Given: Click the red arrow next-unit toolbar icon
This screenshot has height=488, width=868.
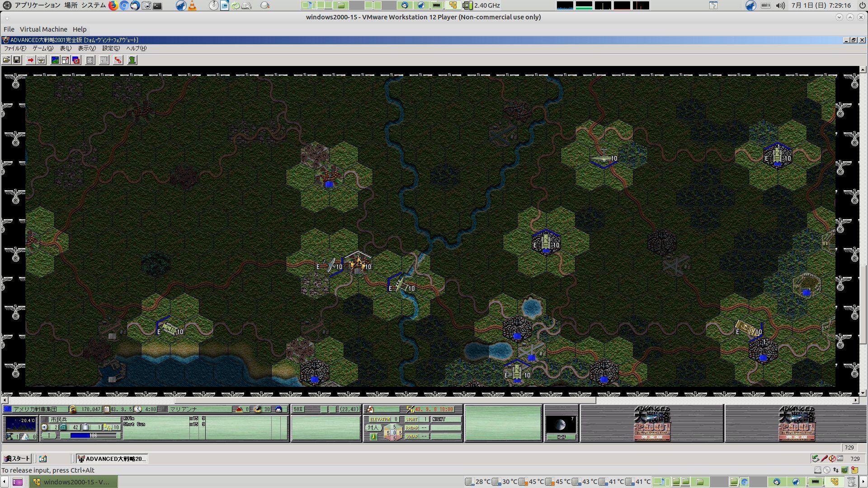Looking at the screenshot, I should point(30,60).
